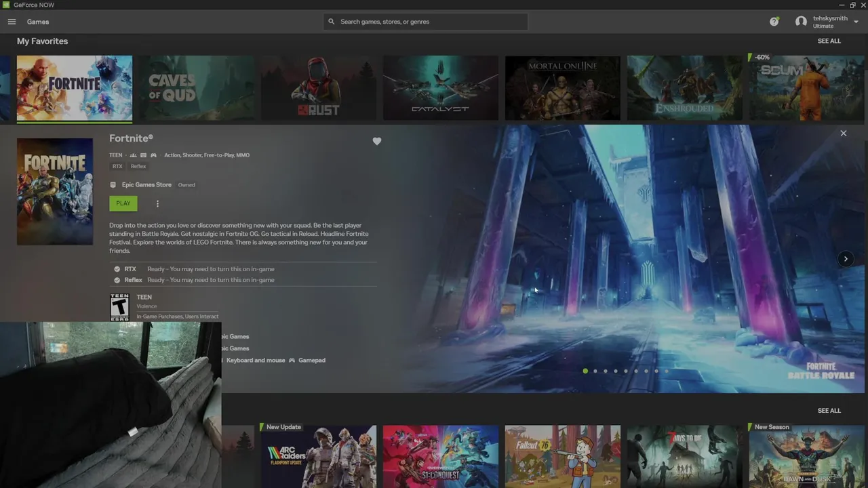Click the Fortnite cover art image
This screenshot has width=868, height=488.
(x=55, y=192)
